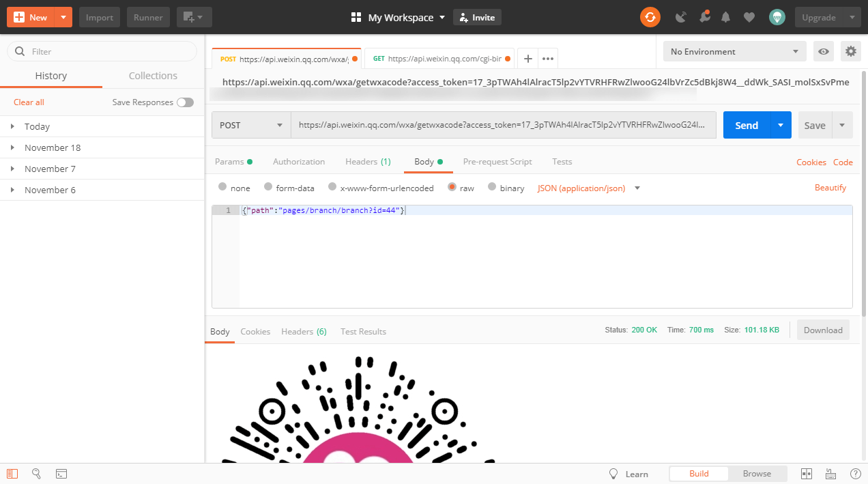Click the sync status icon
The width and height of the screenshot is (868, 484).
click(650, 17)
